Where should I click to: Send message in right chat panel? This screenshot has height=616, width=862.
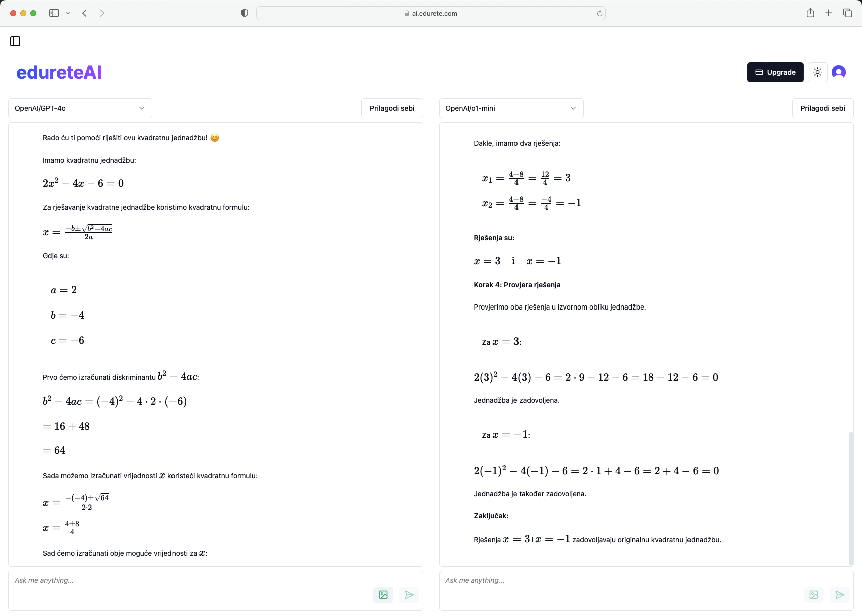(x=840, y=595)
